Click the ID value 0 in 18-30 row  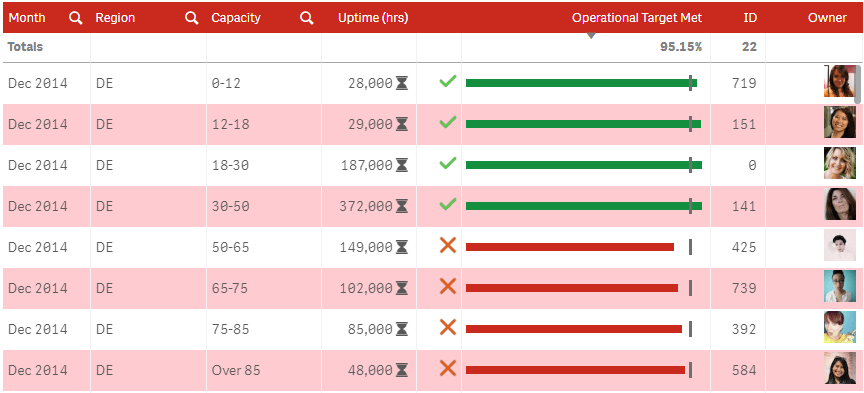[752, 165]
